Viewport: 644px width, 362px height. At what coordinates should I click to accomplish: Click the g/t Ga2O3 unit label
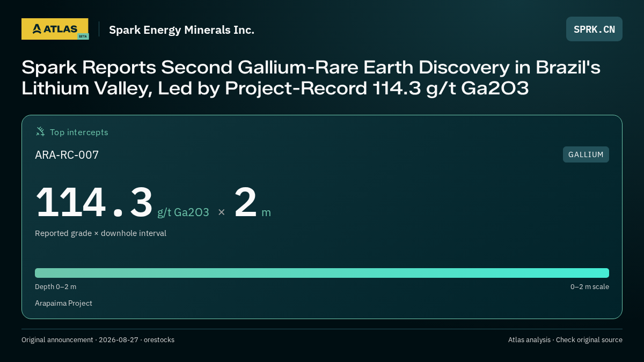(183, 212)
